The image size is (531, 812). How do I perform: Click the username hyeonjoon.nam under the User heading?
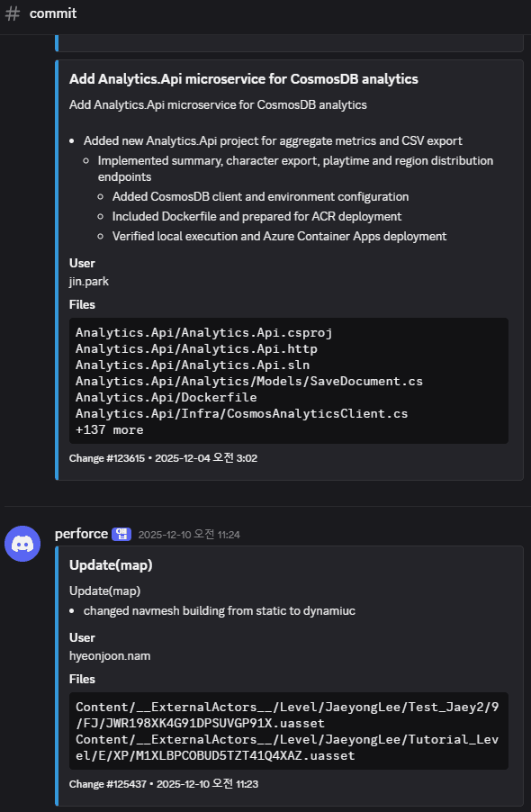[x=110, y=655]
